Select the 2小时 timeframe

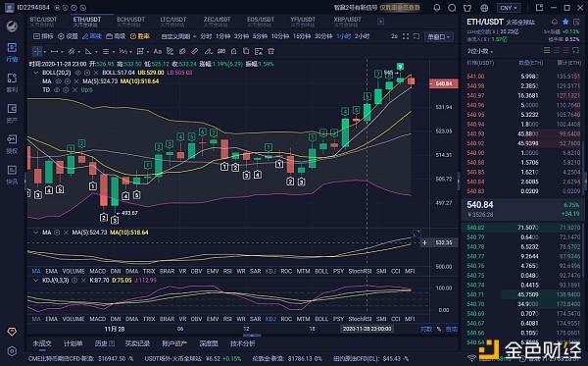362,36
